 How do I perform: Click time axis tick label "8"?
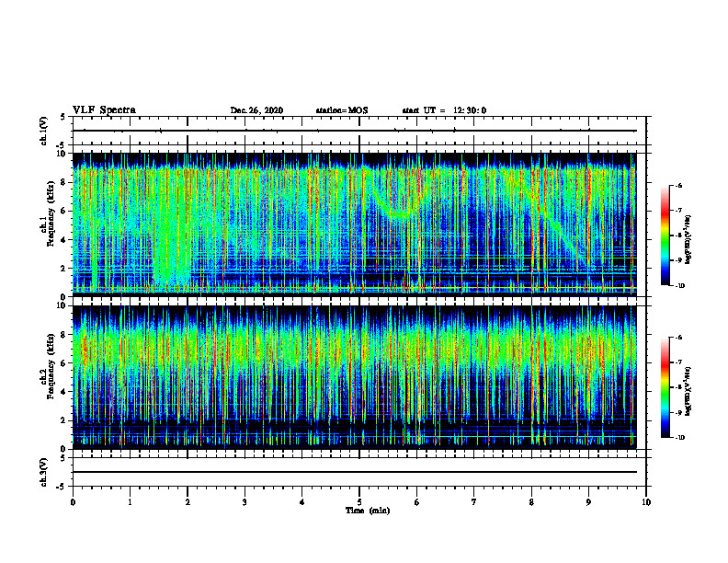[531, 502]
